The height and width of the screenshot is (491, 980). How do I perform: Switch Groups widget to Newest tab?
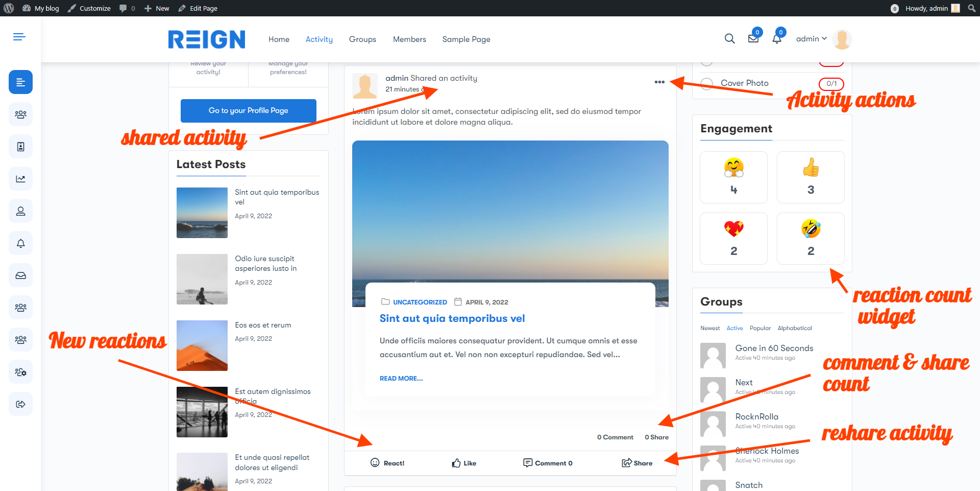[710, 328]
